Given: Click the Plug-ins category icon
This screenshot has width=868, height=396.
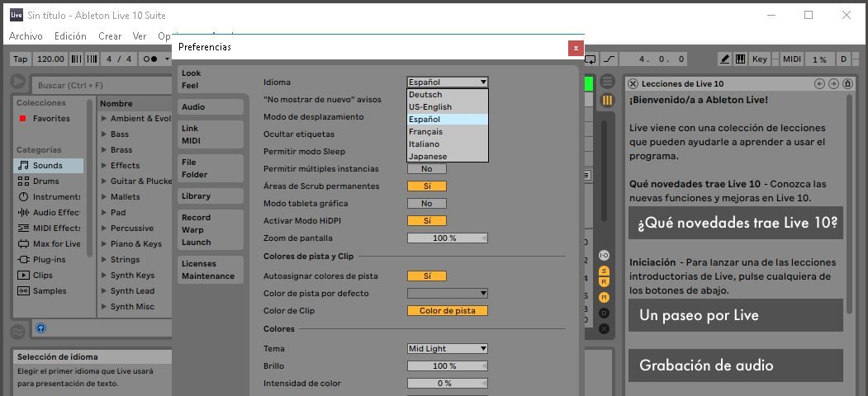Looking at the screenshot, I should tap(23, 259).
